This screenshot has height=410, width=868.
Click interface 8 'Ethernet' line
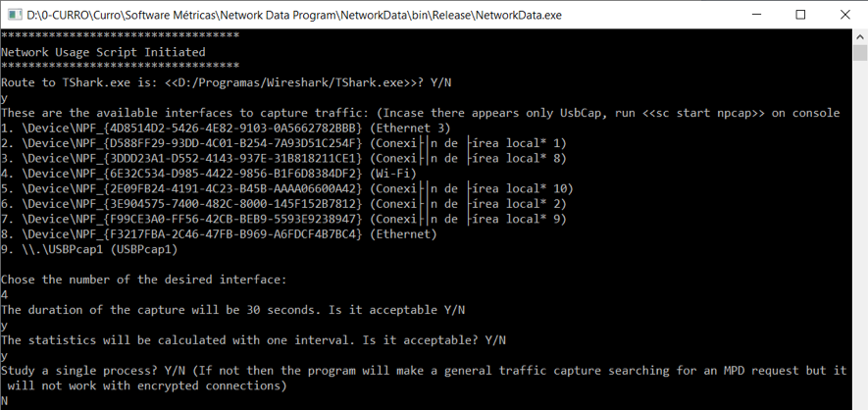219,234
